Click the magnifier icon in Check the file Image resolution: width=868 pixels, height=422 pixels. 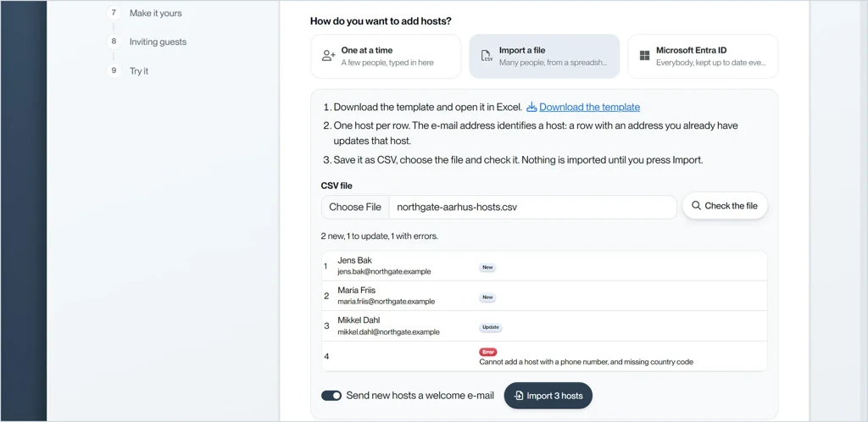697,206
